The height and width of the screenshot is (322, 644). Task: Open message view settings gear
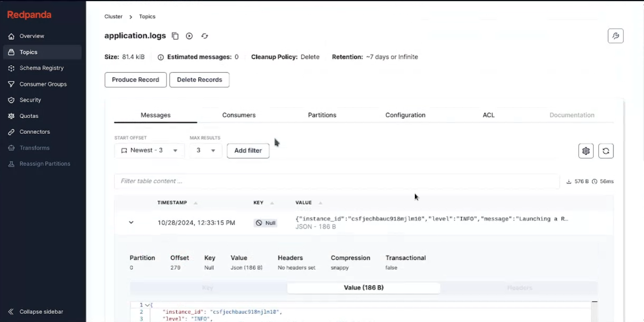point(586,151)
